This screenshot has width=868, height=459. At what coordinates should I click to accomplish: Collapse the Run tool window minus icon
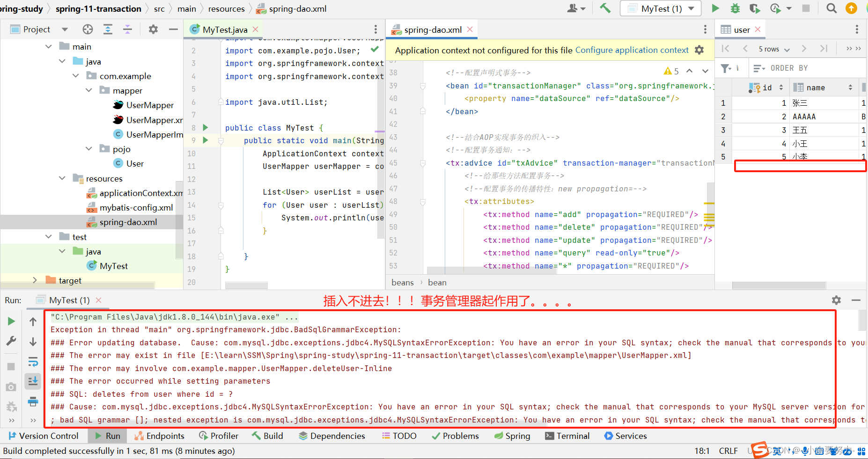click(x=856, y=300)
